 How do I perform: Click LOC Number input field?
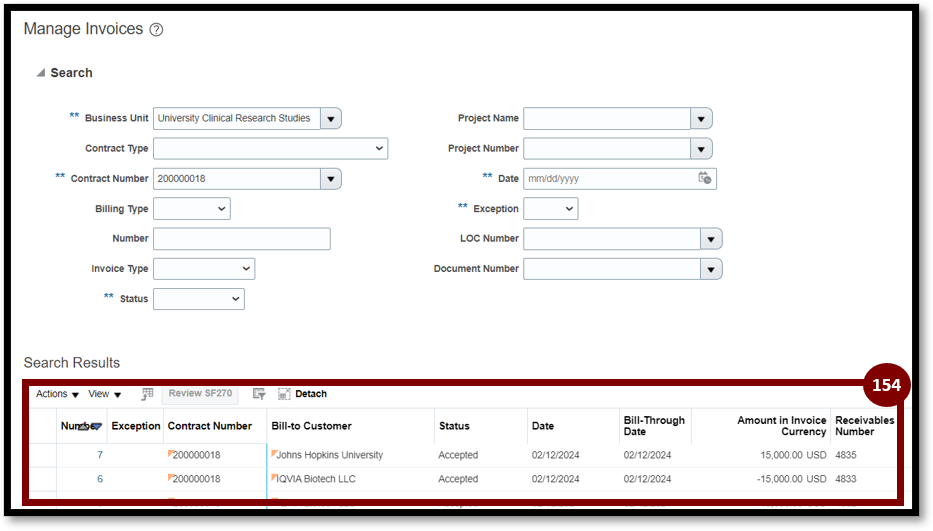[612, 239]
